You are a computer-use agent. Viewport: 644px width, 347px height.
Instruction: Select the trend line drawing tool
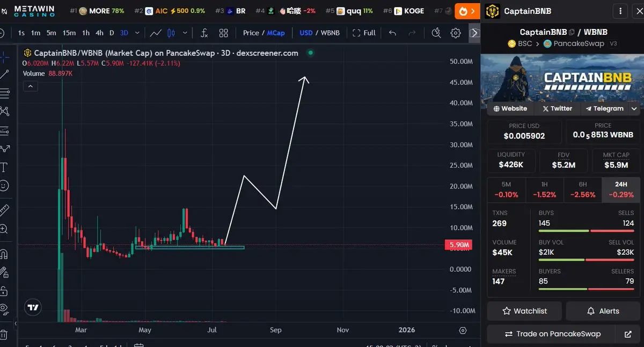click(x=4, y=75)
